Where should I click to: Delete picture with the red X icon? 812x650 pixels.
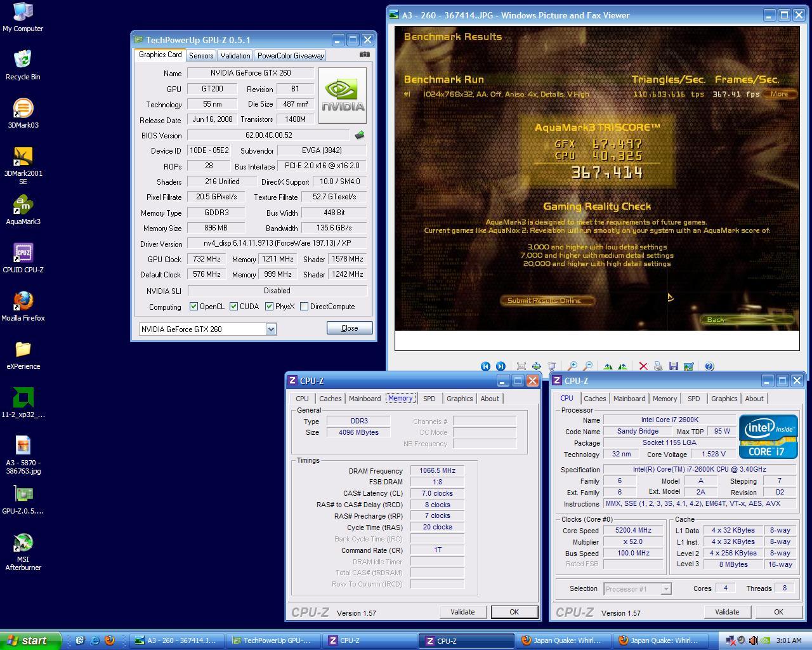pos(643,366)
